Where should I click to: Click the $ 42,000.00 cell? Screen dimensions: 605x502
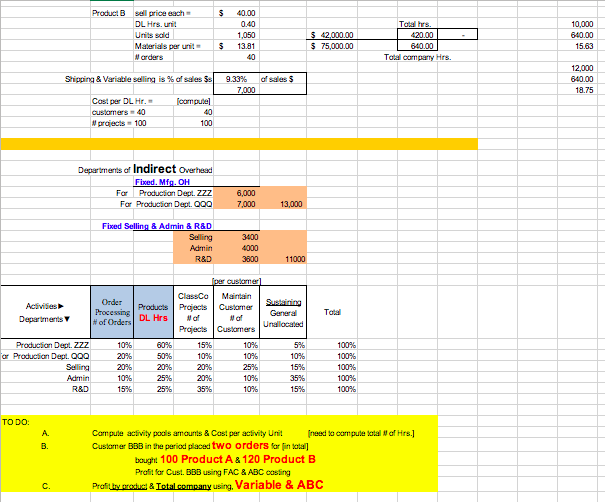(332, 35)
